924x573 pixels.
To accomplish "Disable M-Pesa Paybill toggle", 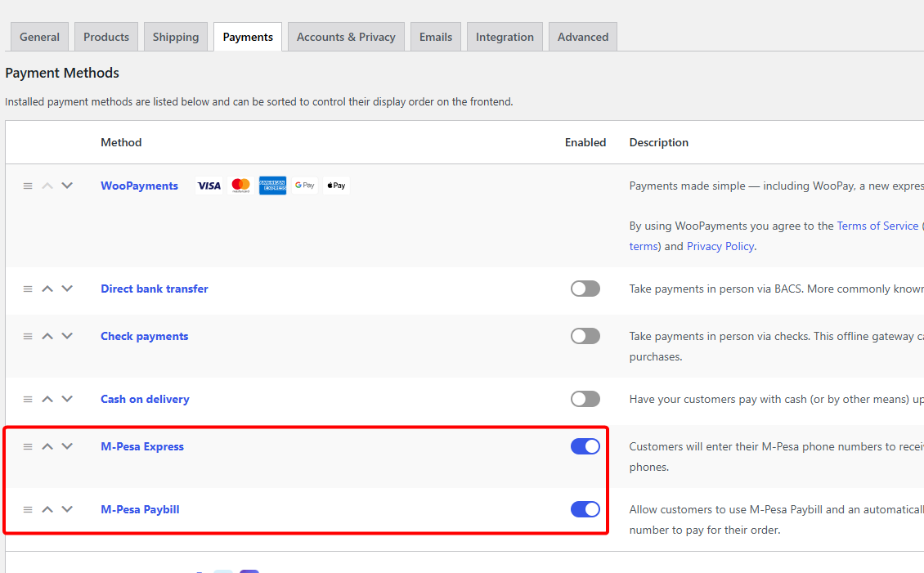I will point(585,509).
